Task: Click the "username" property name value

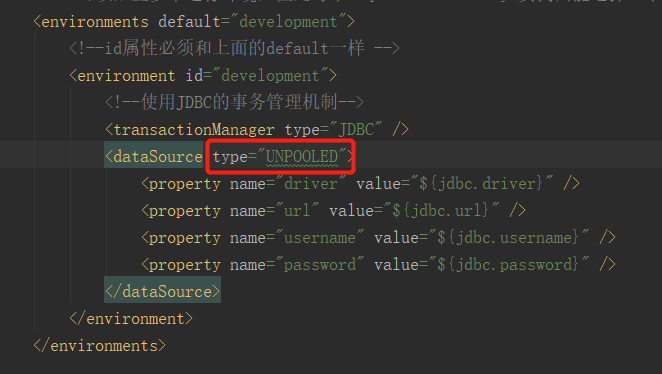Action: tap(320, 238)
